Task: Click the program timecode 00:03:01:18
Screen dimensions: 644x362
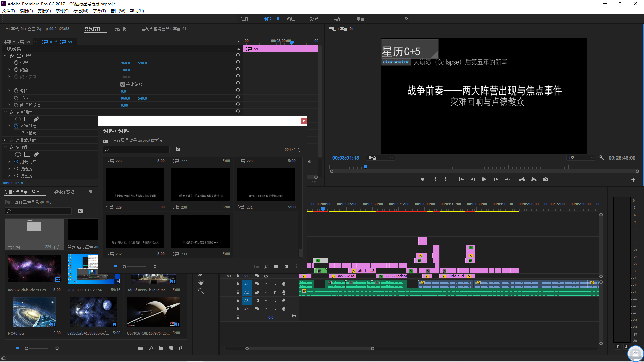Action: pos(345,158)
